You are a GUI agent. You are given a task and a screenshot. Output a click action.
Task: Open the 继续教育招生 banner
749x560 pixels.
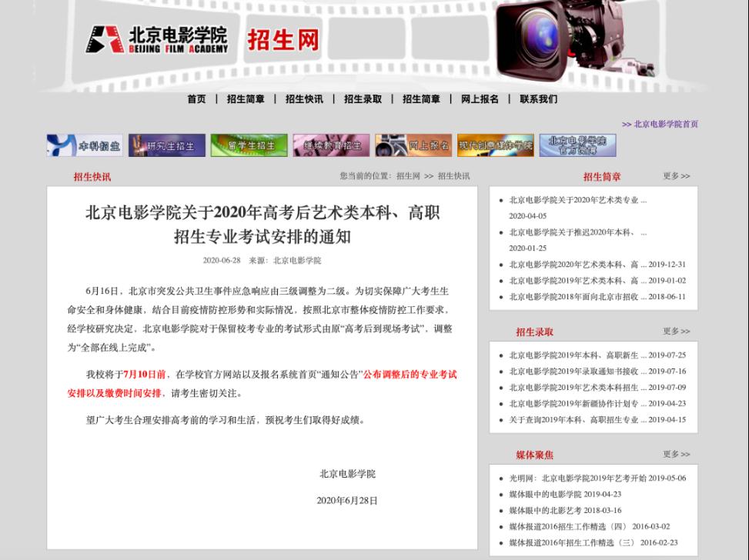pos(331,145)
